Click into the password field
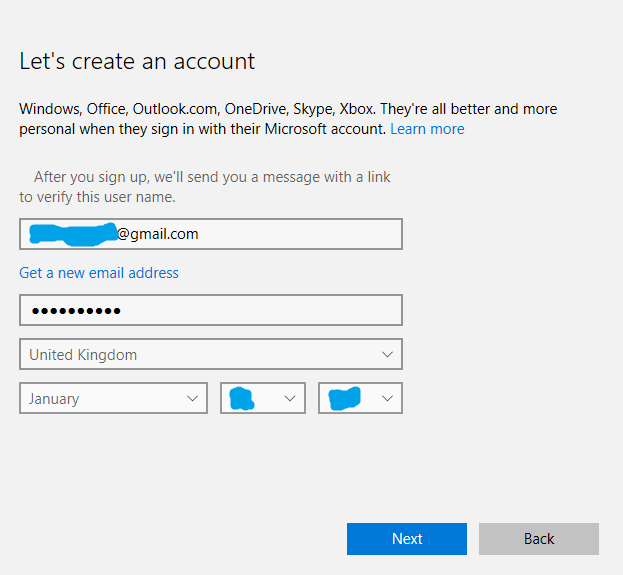Viewport: 623px width, 575px height. pos(211,310)
